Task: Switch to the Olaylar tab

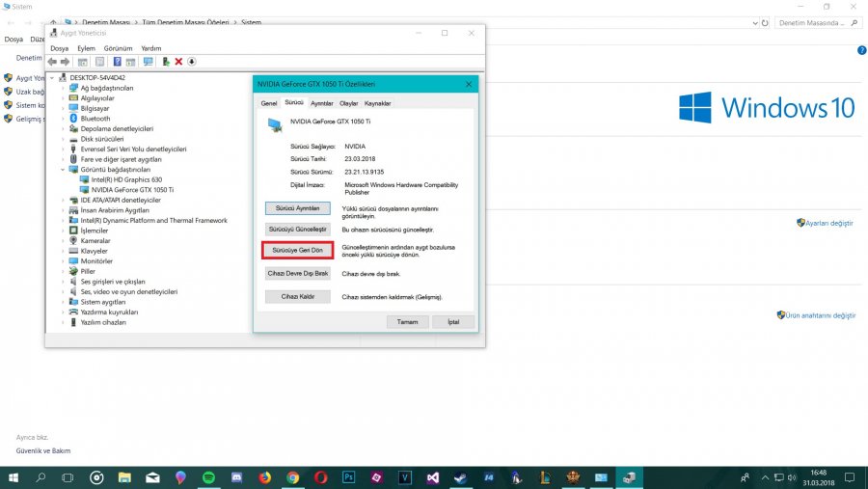Action: coord(349,103)
